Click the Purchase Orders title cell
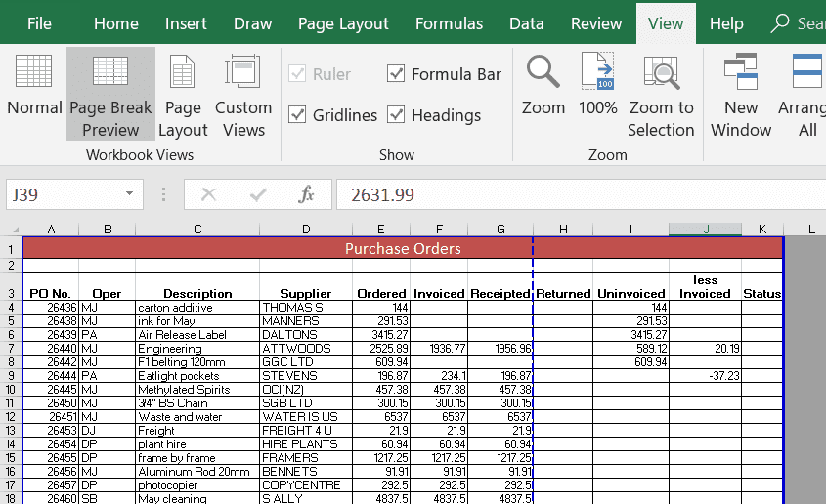This screenshot has height=504, width=826. (x=403, y=248)
